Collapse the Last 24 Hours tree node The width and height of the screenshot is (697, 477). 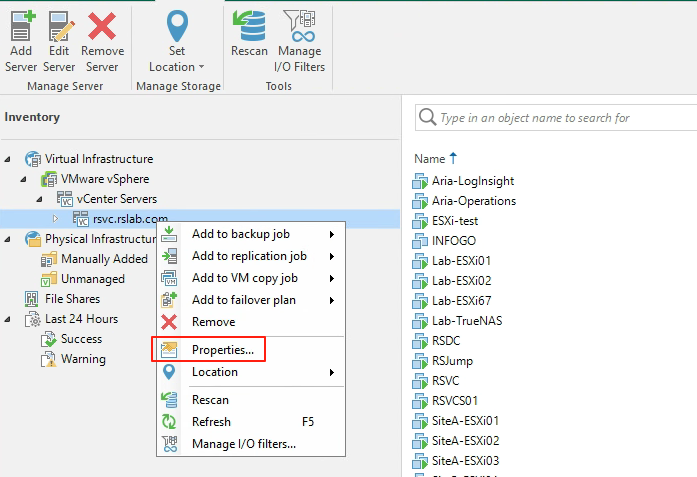tap(8, 319)
